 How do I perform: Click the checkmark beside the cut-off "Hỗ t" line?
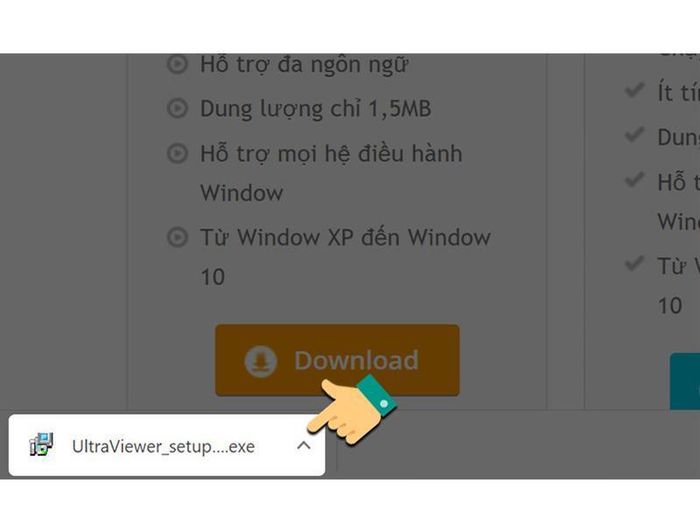(x=634, y=179)
